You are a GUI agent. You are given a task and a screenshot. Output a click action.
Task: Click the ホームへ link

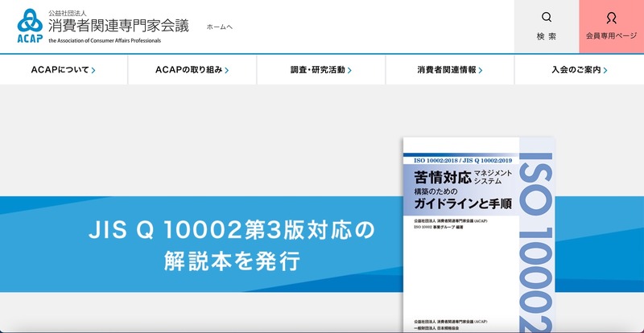click(x=219, y=27)
